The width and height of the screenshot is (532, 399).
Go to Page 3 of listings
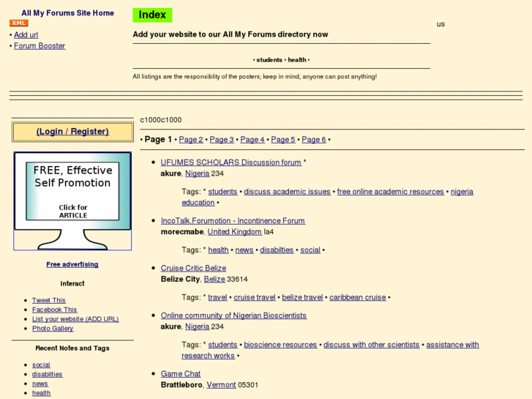222,140
